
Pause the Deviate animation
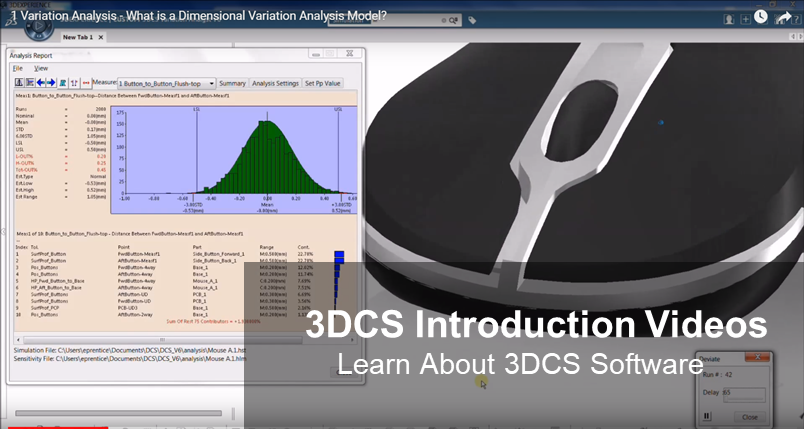707,416
